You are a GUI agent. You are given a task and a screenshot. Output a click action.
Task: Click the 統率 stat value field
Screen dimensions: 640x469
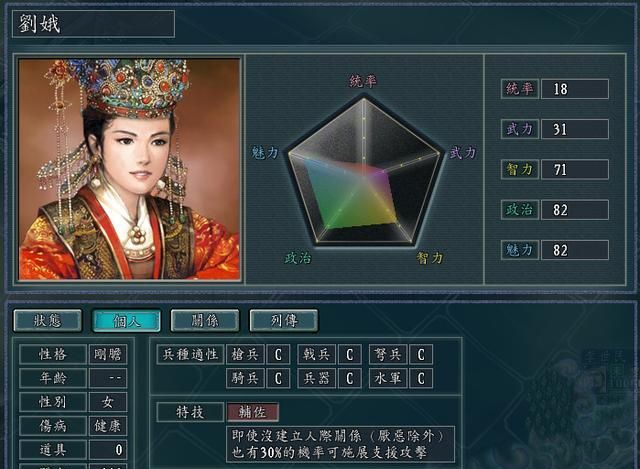click(x=575, y=89)
